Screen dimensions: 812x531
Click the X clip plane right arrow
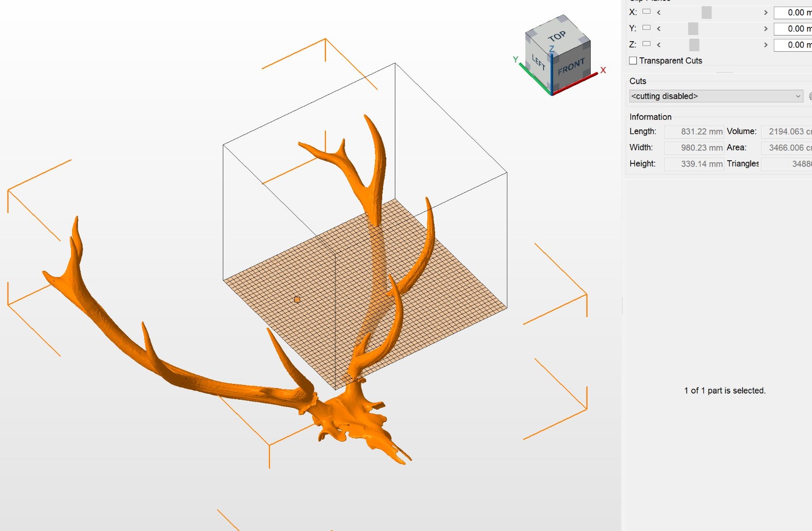coord(766,12)
